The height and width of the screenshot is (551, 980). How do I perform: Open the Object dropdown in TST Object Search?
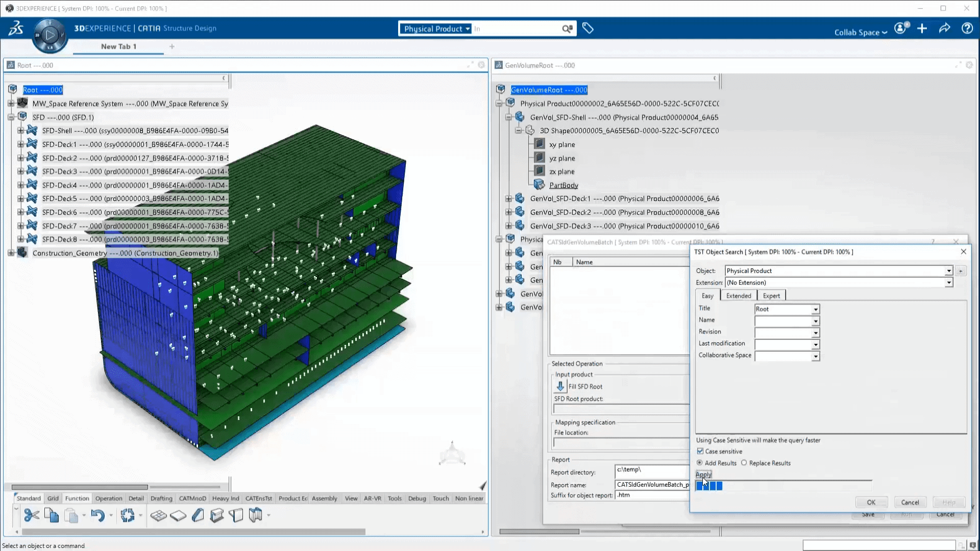(x=949, y=271)
